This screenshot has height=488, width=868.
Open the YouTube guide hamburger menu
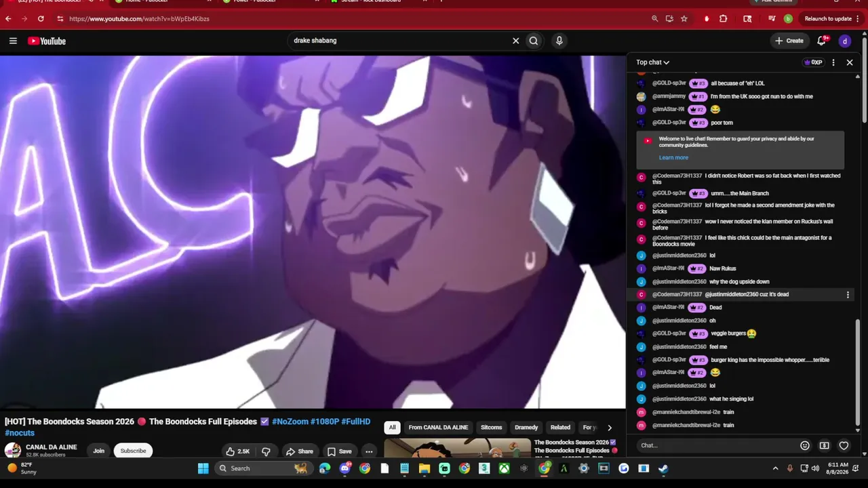[x=13, y=41]
